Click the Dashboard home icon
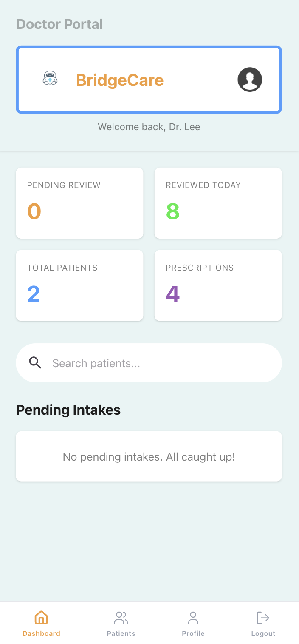Image resolution: width=299 pixels, height=644 pixels. click(41, 617)
